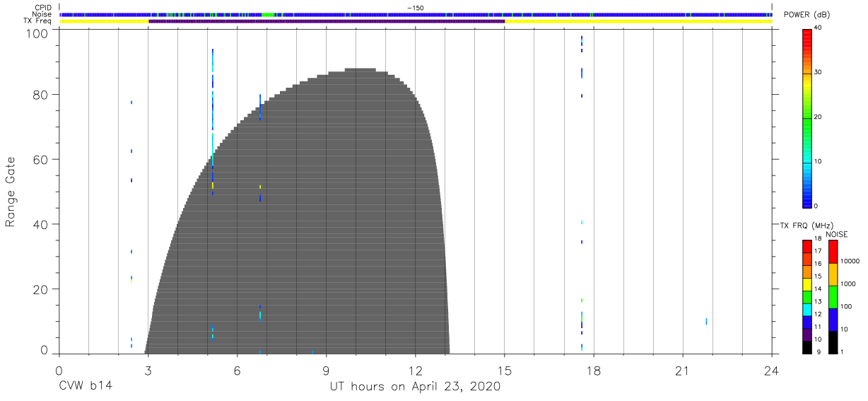The image size is (868, 401).
Task: Click the 1000 label on the NOISE scale
Action: pos(849,284)
